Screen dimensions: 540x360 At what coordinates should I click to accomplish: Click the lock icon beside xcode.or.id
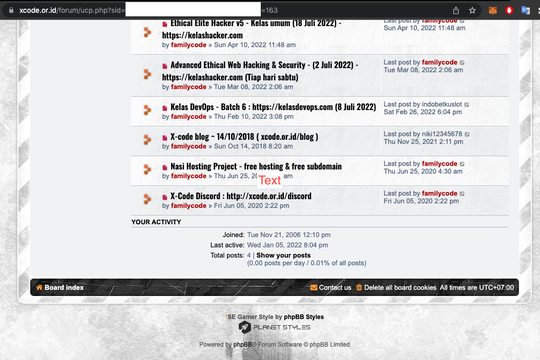[11, 10]
